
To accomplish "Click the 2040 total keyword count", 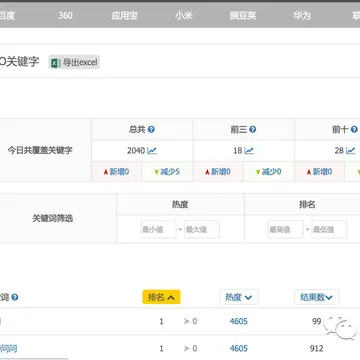I will (x=136, y=151).
